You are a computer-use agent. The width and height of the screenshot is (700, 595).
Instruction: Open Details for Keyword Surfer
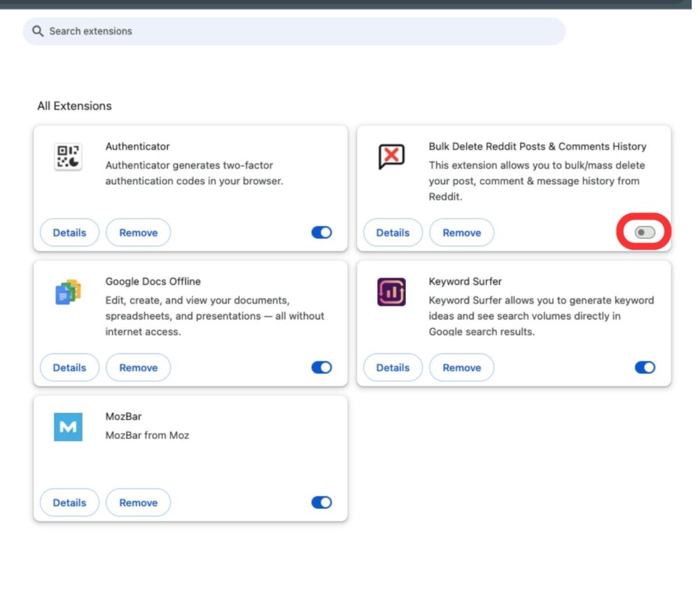393,367
